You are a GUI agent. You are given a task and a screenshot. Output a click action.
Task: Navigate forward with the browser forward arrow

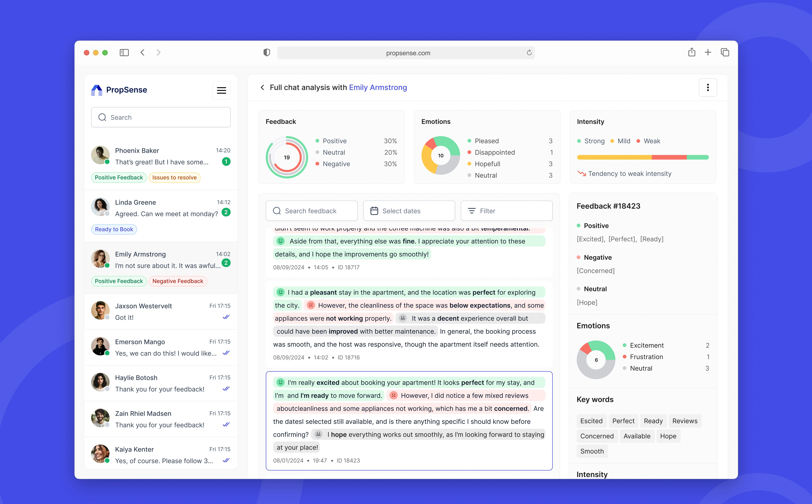click(159, 52)
